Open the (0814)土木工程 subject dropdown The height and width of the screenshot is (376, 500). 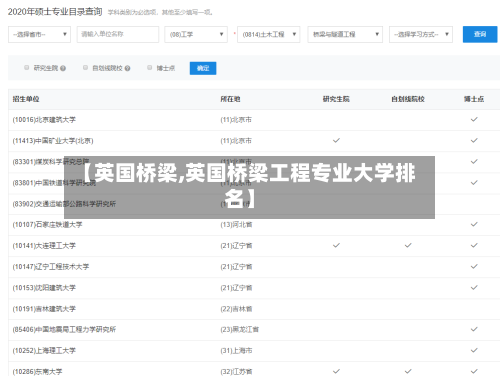click(269, 34)
